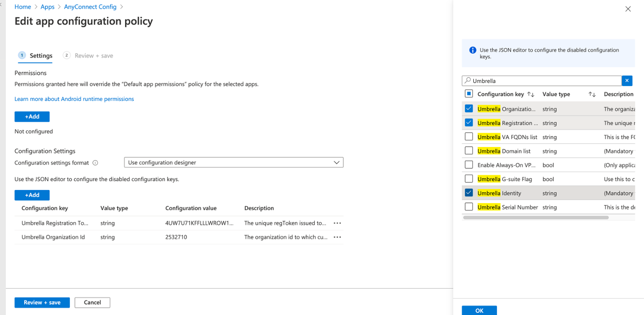
Task: Clear the Umbrella search text
Action: 627,80
